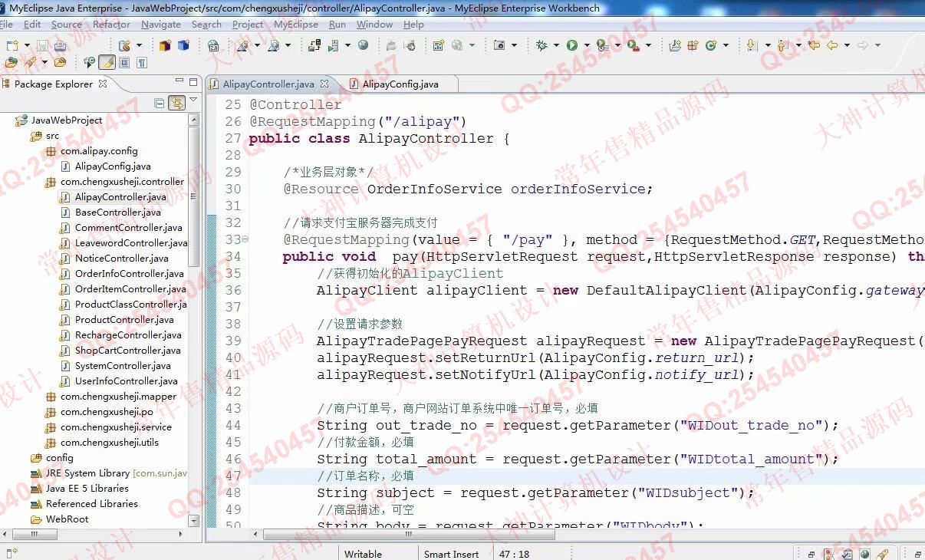Open the Search flashlight dropdown arrow
Image resolution: width=925 pixels, height=560 pixels.
44,62
